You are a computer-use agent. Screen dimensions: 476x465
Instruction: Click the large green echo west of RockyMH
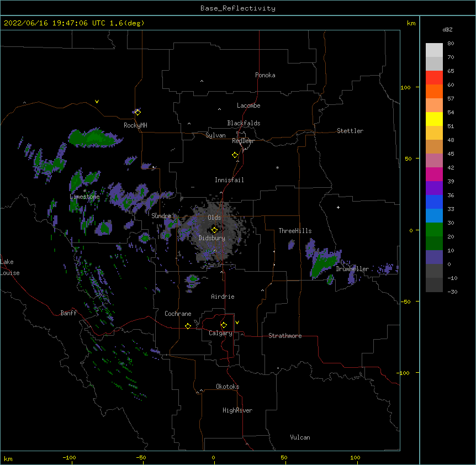95,138
